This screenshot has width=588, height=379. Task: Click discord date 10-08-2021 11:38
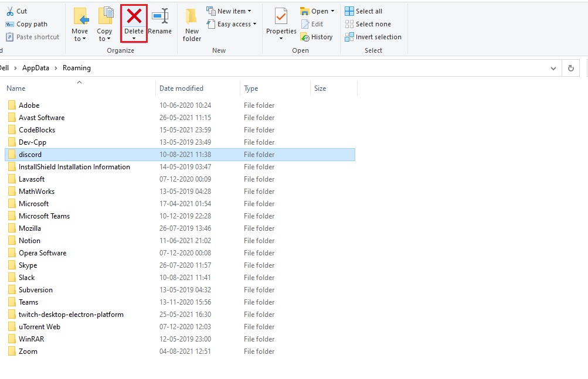tap(185, 155)
